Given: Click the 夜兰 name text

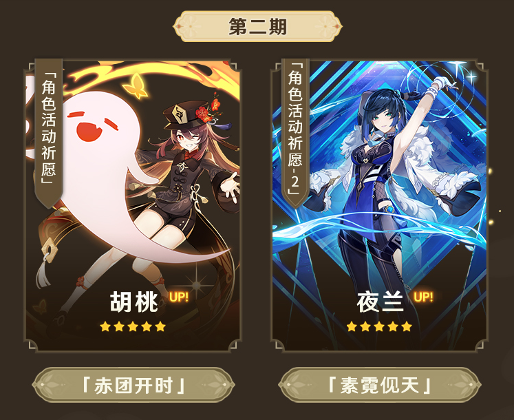Looking at the screenshot, I should pos(381,302).
